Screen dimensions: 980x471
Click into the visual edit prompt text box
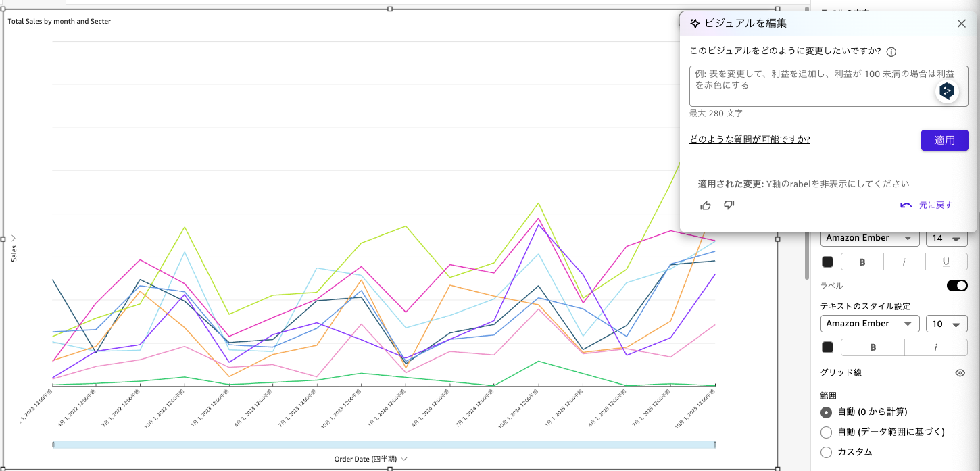811,86
